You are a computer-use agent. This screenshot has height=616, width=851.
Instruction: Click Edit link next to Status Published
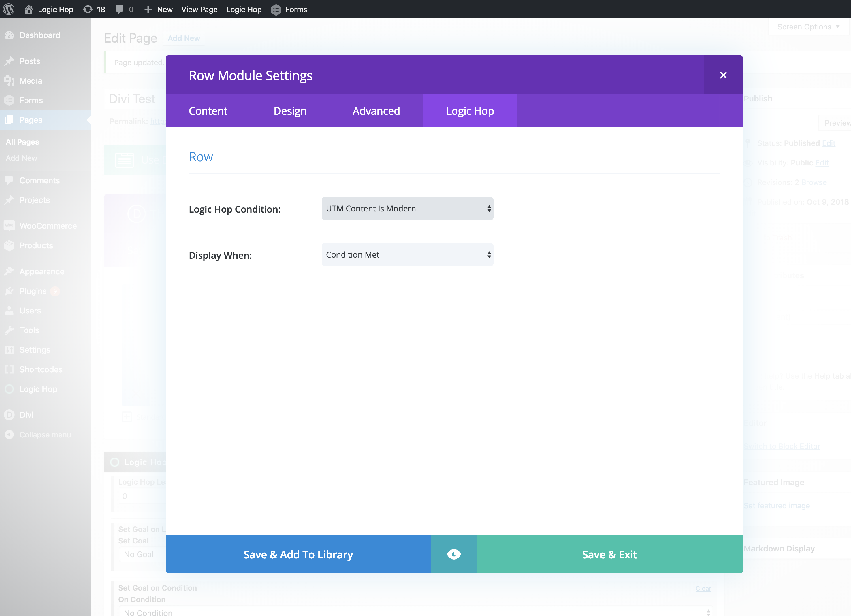829,143
